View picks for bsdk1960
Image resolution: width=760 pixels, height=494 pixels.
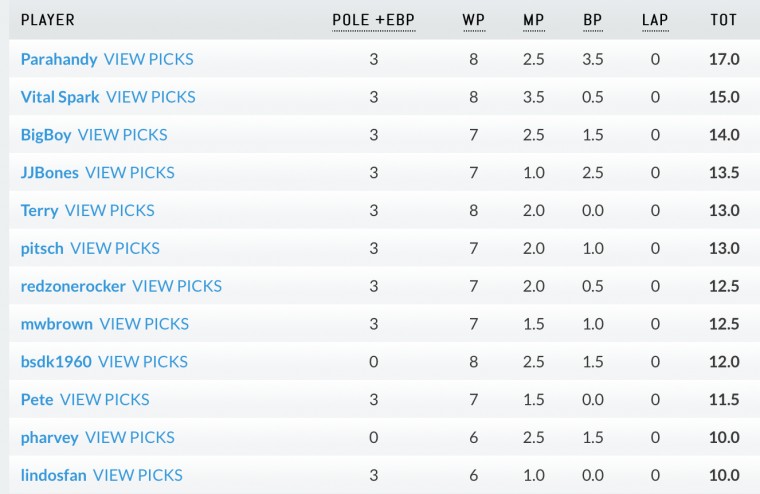point(143,362)
